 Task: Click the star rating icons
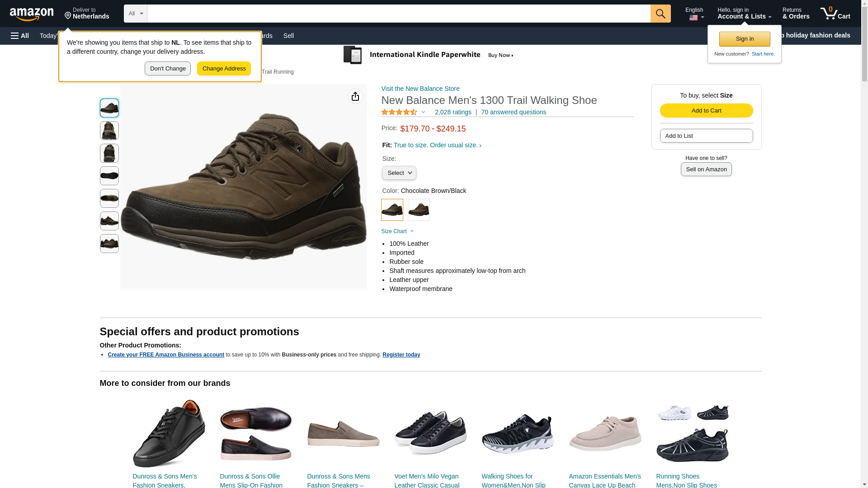click(399, 112)
